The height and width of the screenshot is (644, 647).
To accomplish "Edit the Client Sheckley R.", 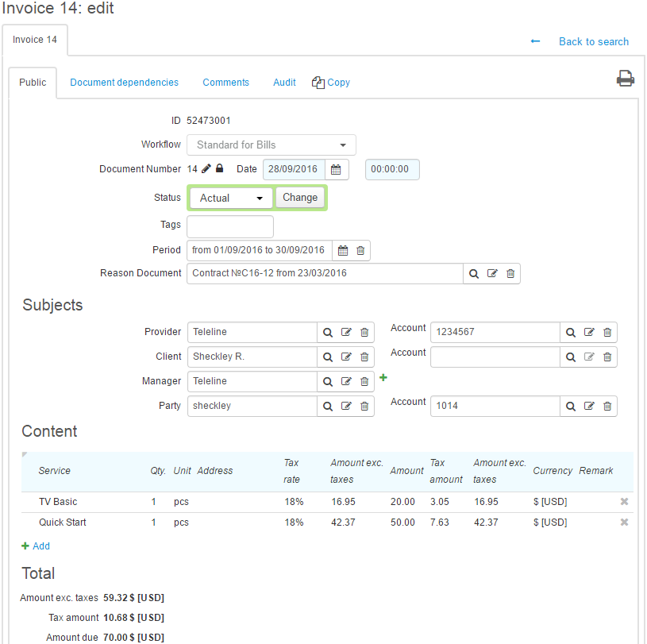I will 346,357.
